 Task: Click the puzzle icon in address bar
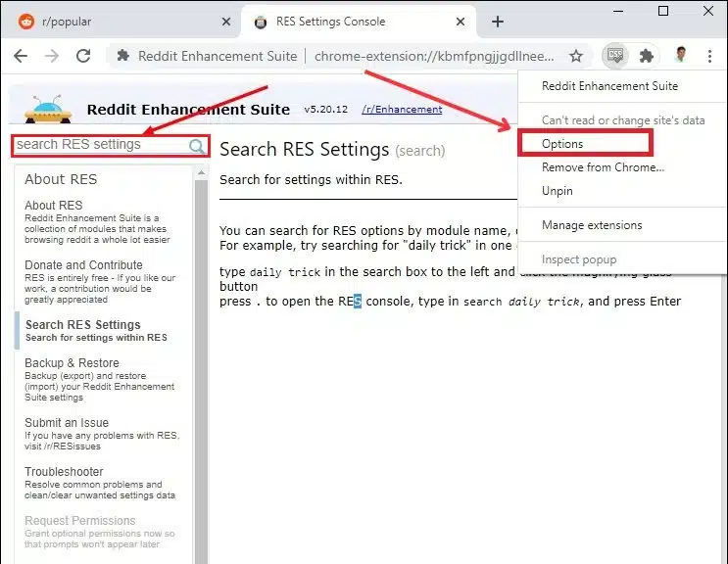123,56
